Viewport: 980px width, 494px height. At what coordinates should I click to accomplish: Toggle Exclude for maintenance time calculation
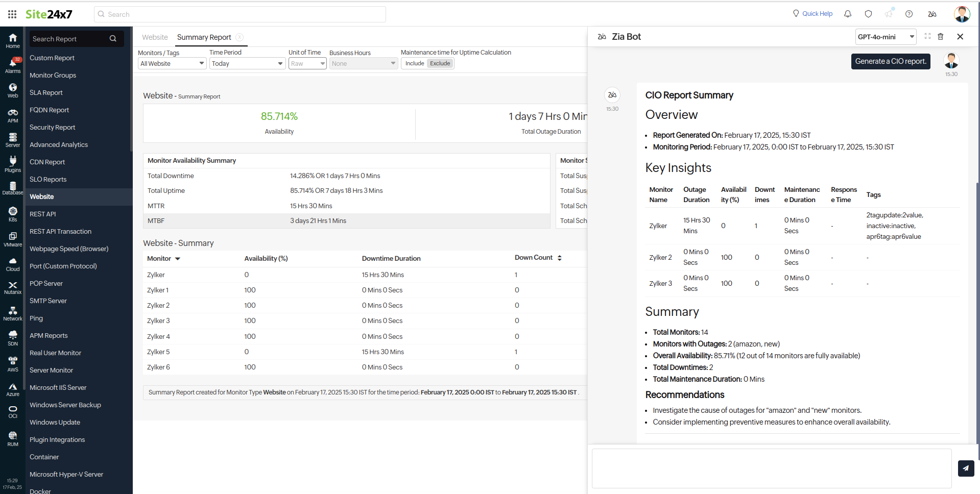[x=440, y=63]
